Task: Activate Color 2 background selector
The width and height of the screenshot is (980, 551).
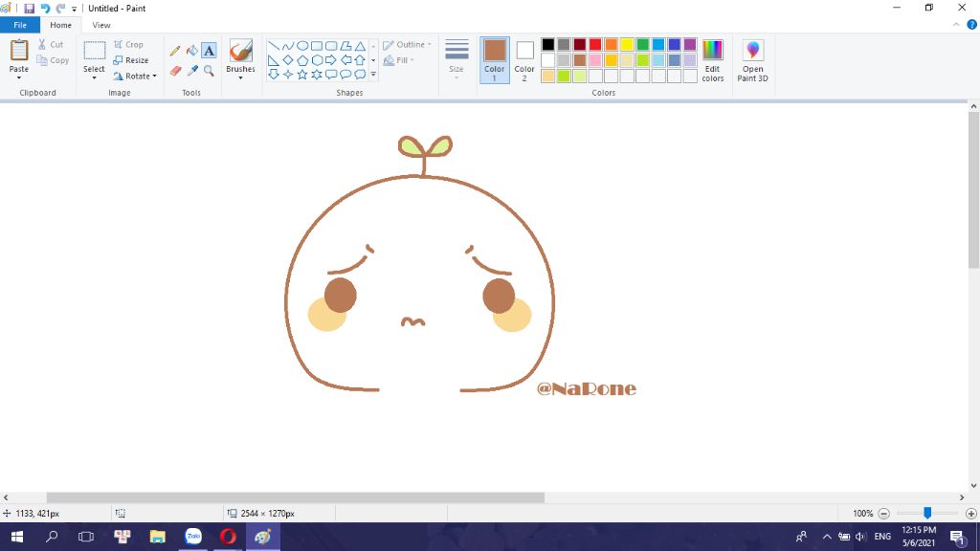Action: point(524,60)
